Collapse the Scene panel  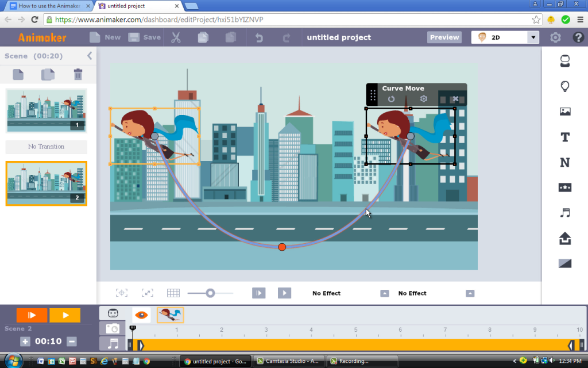(x=90, y=56)
